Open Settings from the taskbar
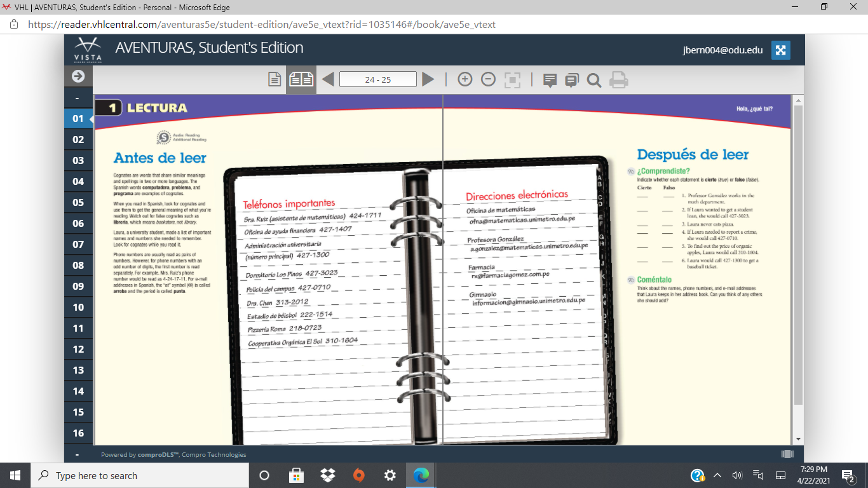868x488 pixels. [390, 475]
